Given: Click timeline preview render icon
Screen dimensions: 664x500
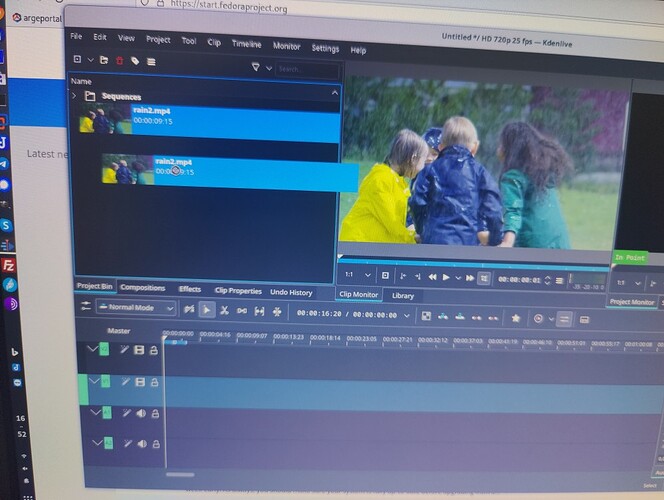Looking at the screenshot, I should click(x=538, y=318).
